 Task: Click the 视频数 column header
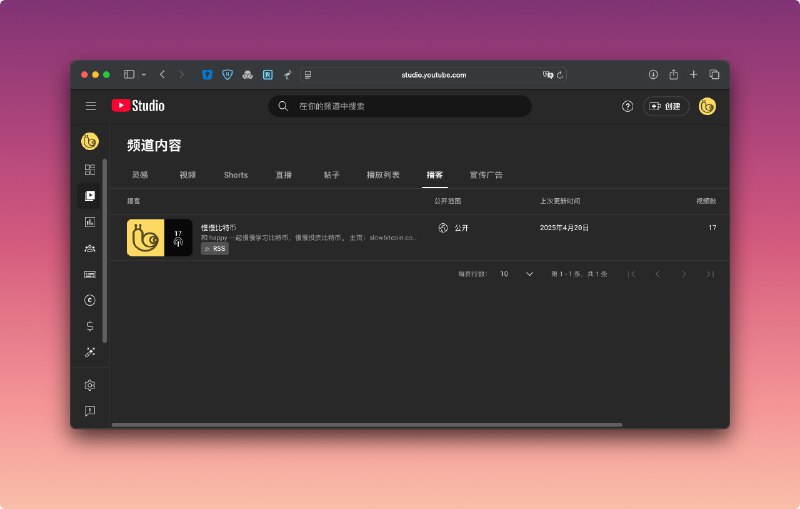[x=706, y=201]
